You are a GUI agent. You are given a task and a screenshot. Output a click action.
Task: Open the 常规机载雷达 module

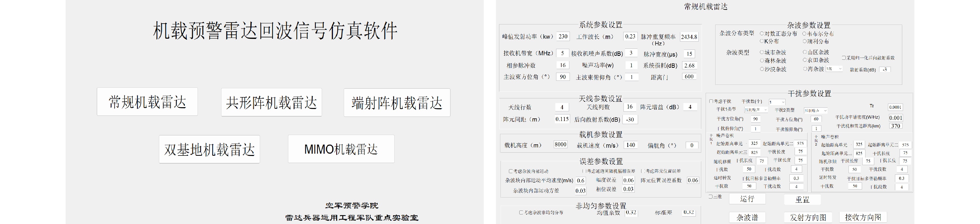tap(147, 102)
